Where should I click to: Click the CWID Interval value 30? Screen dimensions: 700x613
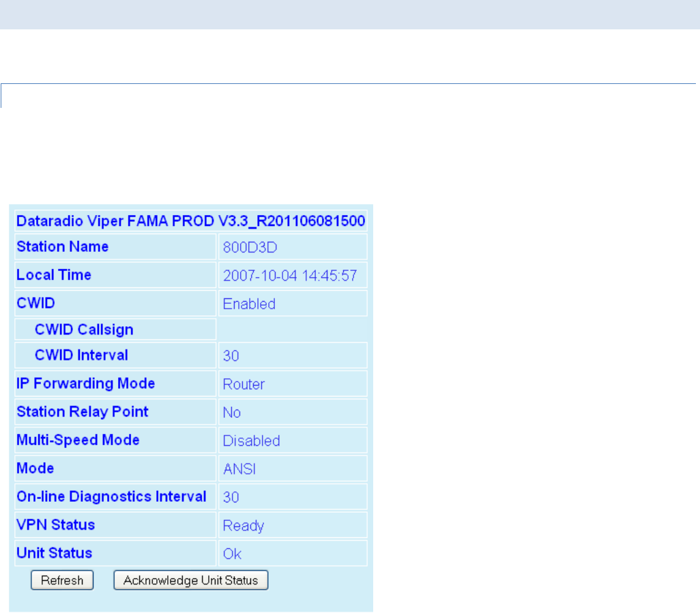[231, 356]
